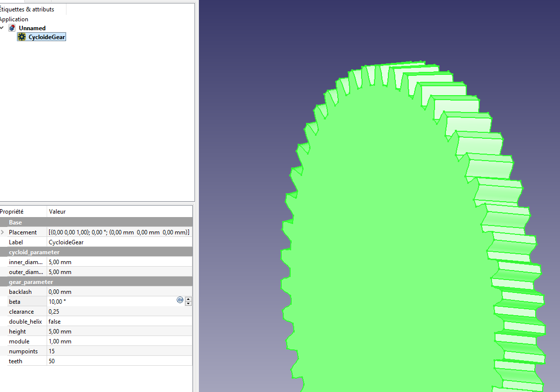
Task: Select the Placement property name
Action: (23, 232)
